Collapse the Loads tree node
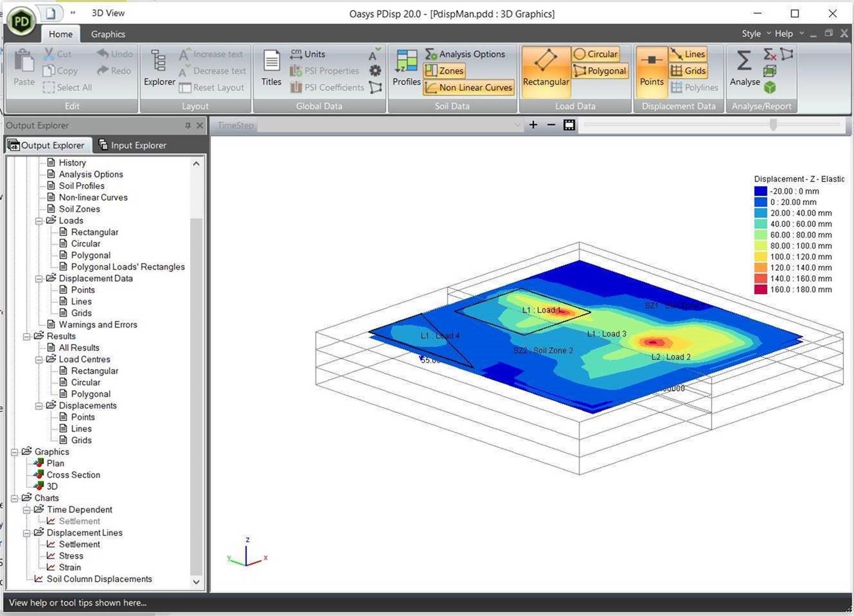Viewport: 854px width, 616px height. (39, 220)
